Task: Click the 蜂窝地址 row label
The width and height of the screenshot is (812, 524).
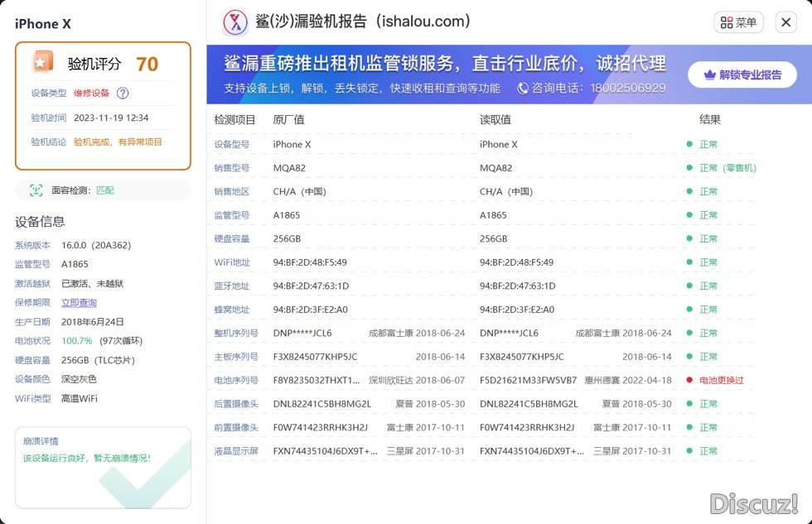Action: [231, 310]
